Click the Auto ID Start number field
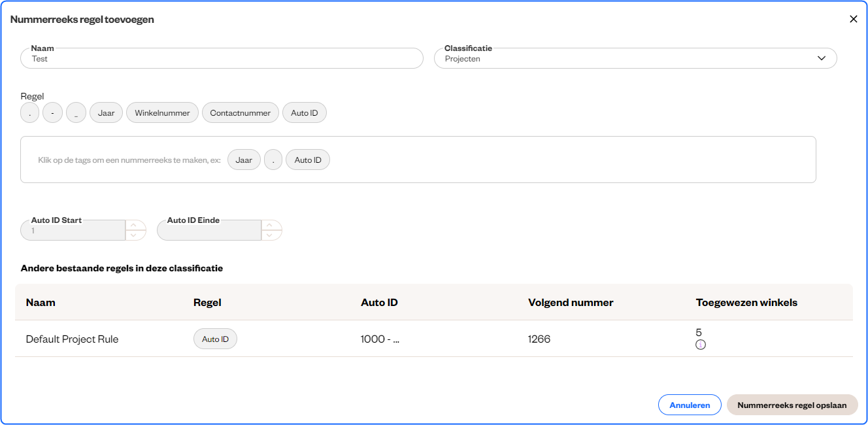This screenshot has height=425, width=868. 73,231
